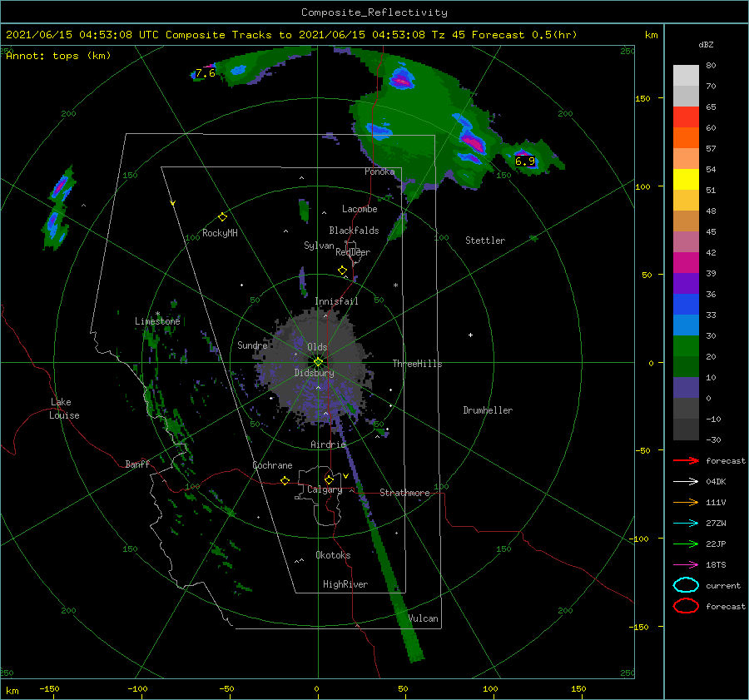This screenshot has width=749, height=700.
Task: Click the red forecast arrow in legend
Action: click(686, 460)
